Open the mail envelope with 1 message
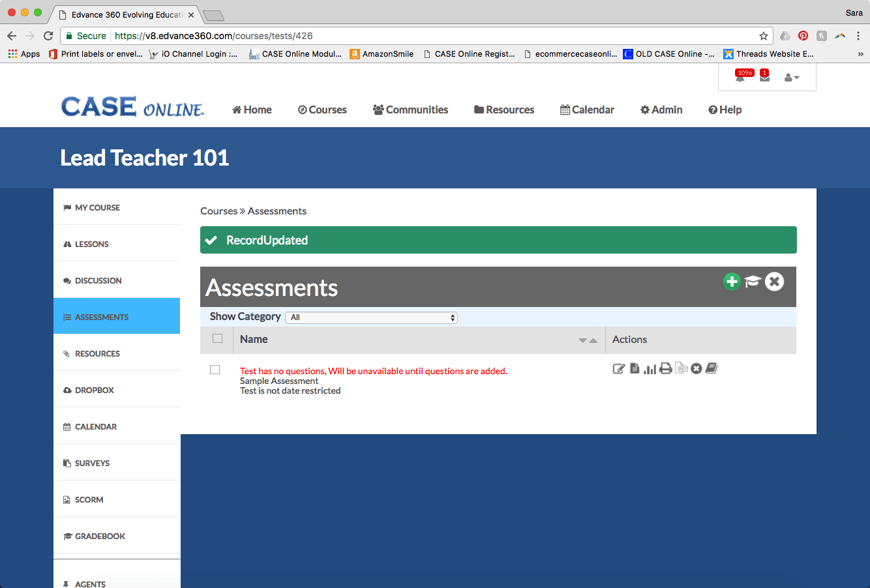The height and width of the screenshot is (588, 870). click(x=764, y=78)
